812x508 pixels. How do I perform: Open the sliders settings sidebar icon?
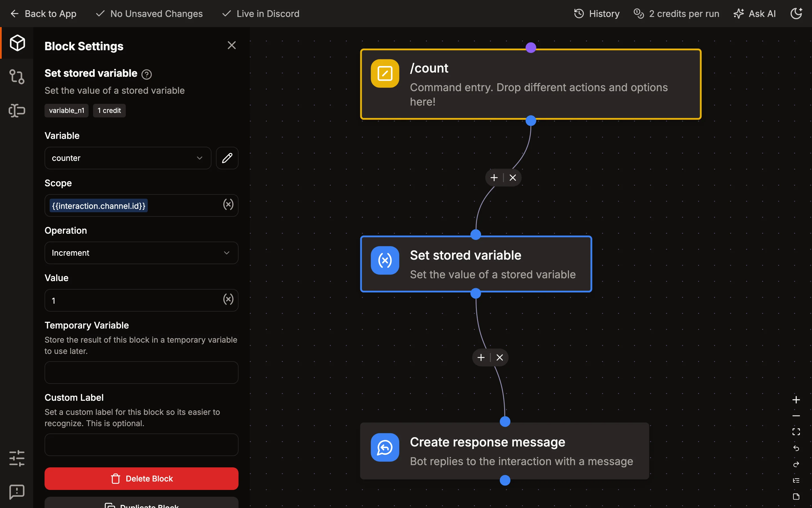(x=17, y=458)
